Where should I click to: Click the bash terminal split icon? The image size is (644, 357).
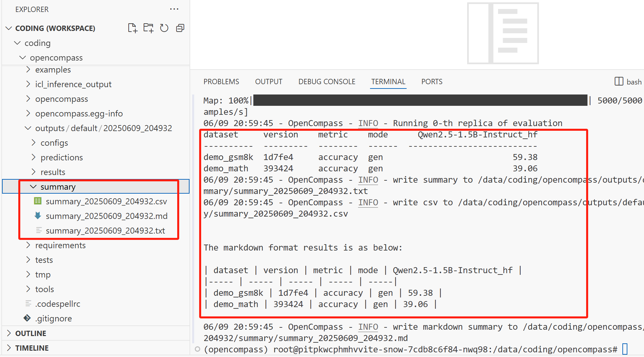point(619,82)
